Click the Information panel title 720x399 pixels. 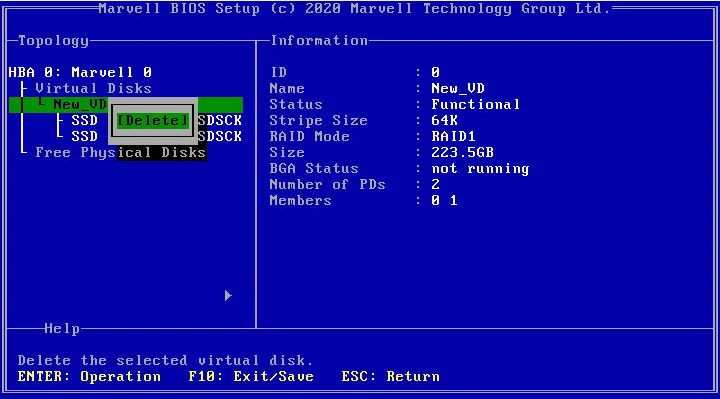(319, 40)
